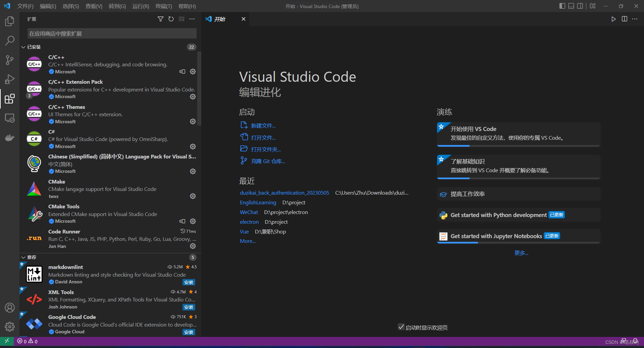
Task: Open recent project EnglishLearning
Action: point(258,203)
